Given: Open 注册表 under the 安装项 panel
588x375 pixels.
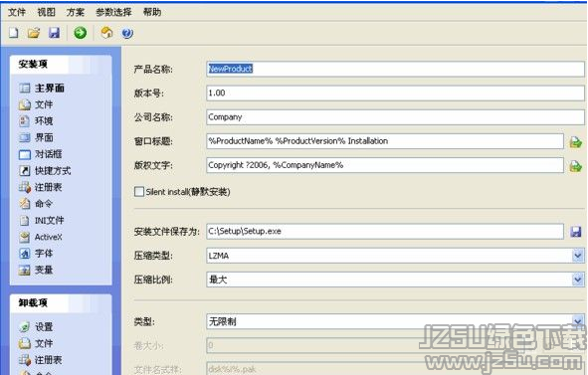Looking at the screenshot, I should point(41,187).
